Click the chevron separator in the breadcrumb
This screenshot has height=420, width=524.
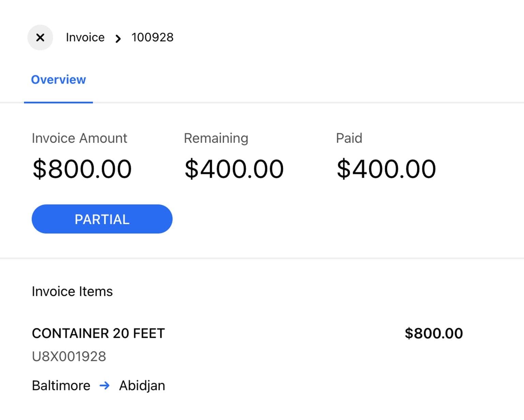118,38
